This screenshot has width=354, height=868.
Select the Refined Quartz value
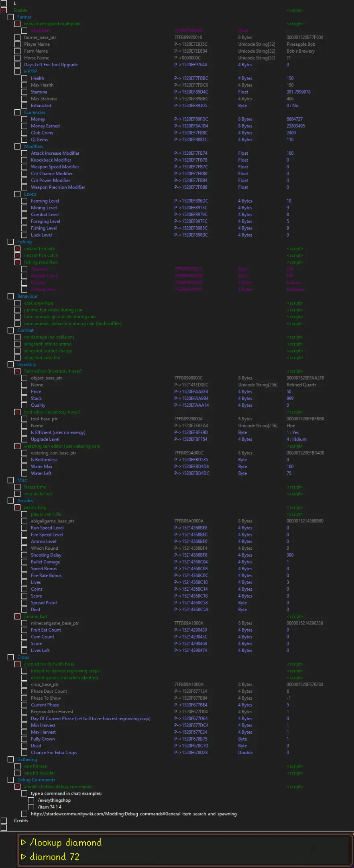(301, 385)
